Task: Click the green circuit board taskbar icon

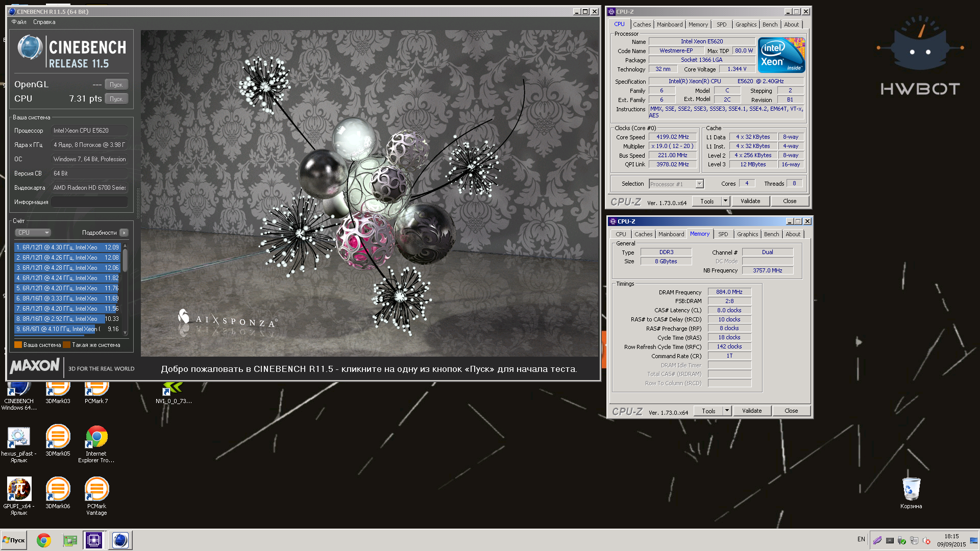Action: [70, 540]
